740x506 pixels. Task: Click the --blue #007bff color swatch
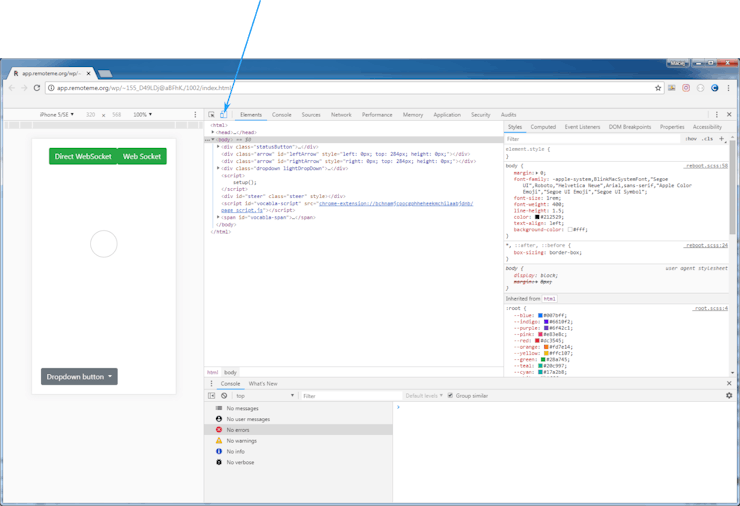click(540, 315)
